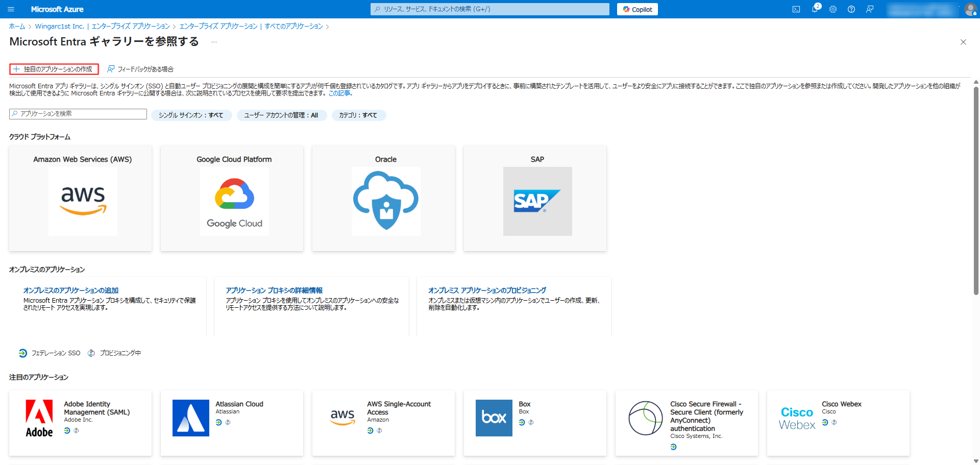This screenshot has height=465, width=980.
Task: Open the シングル サインオン filter
Action: pos(191,115)
